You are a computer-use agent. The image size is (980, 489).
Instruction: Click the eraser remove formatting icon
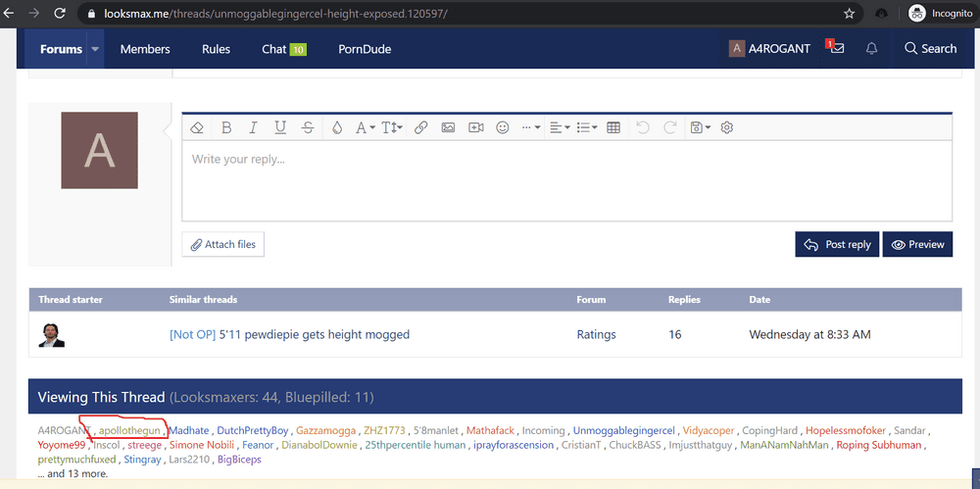197,127
